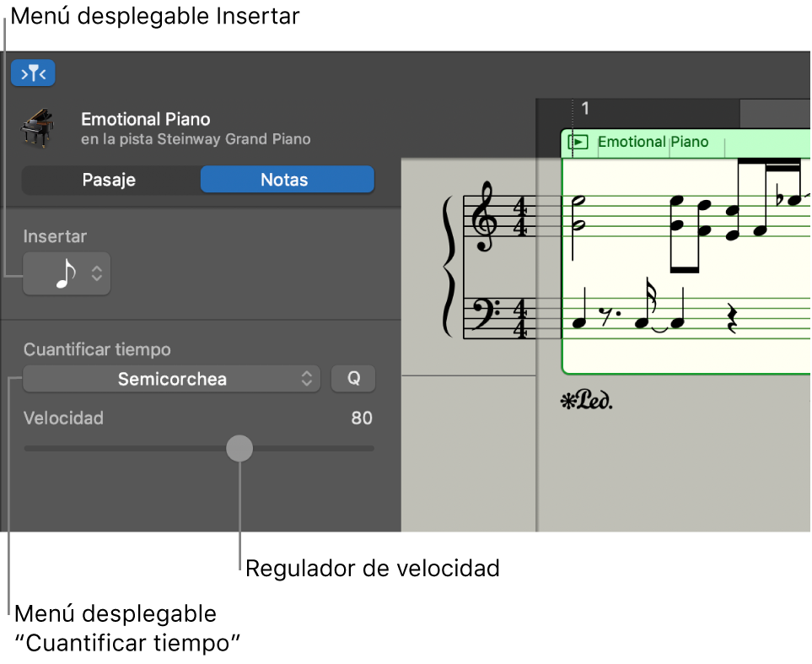Click the Velocidad slider handle
Image resolution: width=812 pixels, height=664 pixels.
pyautogui.click(x=239, y=448)
